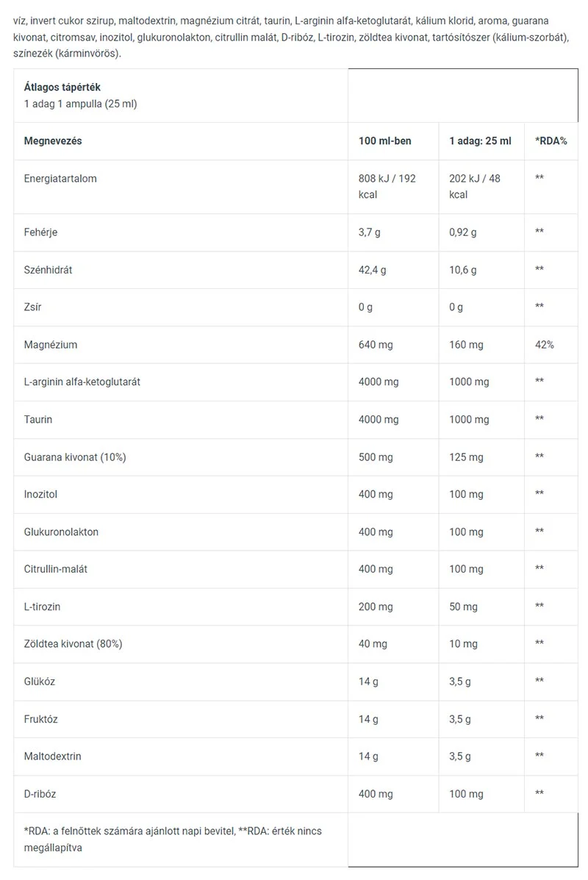Click the Glukuronolakton row label
This screenshot has height=880, width=588.
[61, 532]
